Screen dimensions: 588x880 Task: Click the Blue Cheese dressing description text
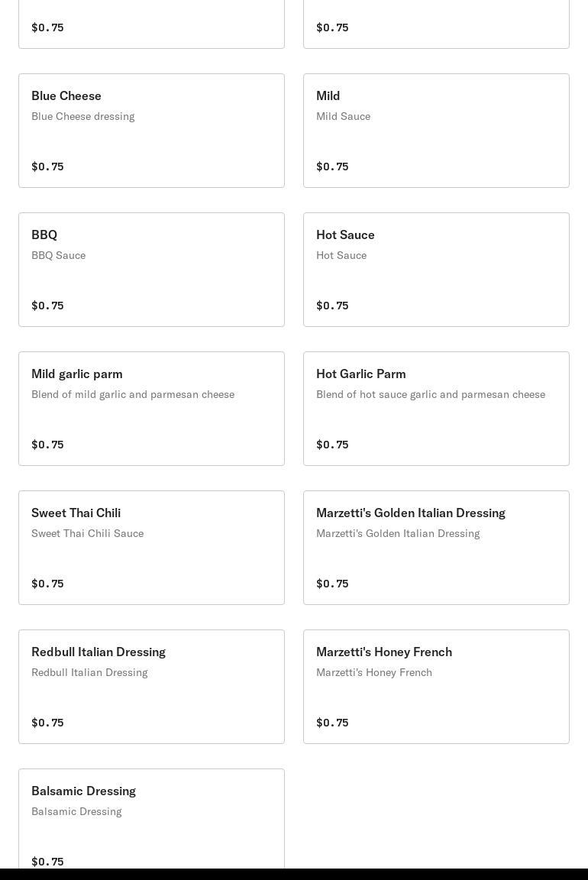pos(82,116)
